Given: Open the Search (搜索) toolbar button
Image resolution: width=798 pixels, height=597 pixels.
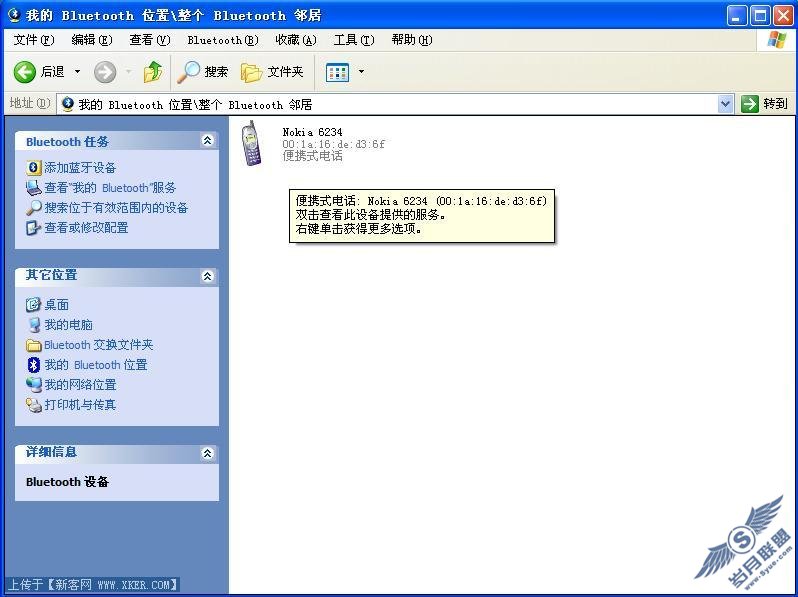Looking at the screenshot, I should (203, 72).
